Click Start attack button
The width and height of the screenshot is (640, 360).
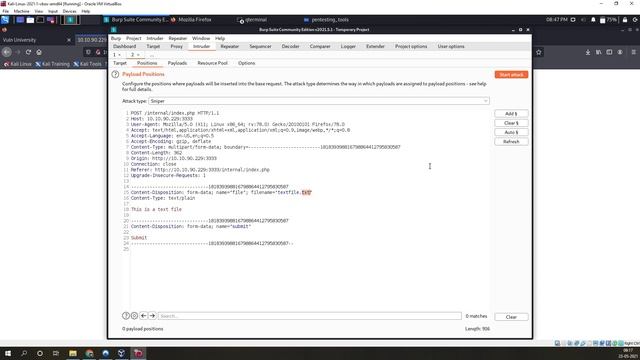(511, 75)
